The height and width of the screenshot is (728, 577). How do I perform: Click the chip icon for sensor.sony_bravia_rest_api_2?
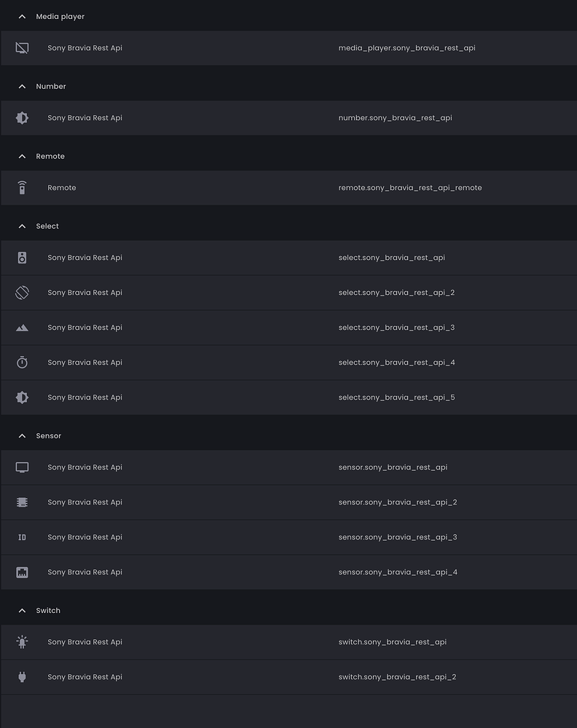click(x=22, y=502)
